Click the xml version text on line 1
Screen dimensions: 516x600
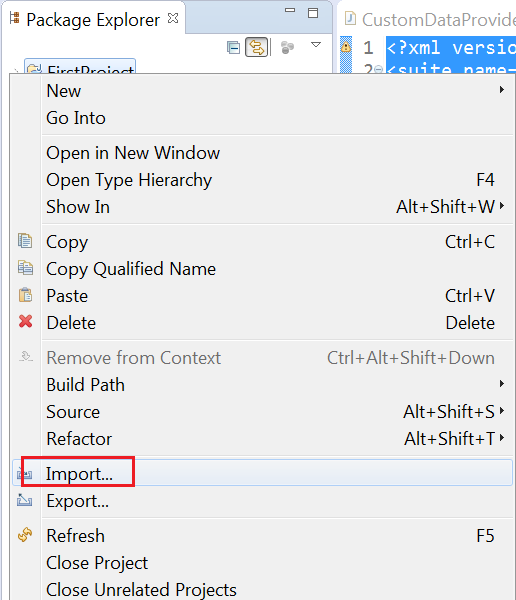[x=451, y=48]
